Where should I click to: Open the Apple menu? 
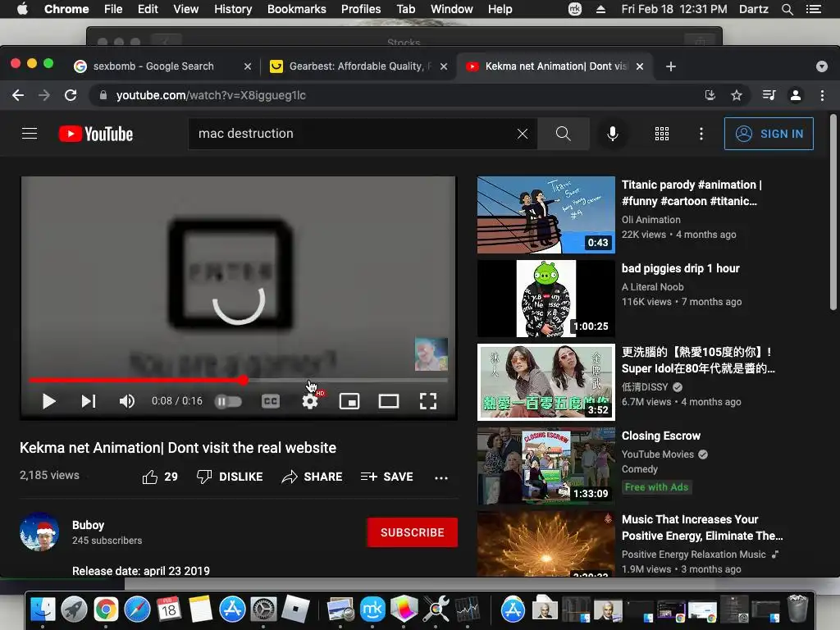pos(22,9)
